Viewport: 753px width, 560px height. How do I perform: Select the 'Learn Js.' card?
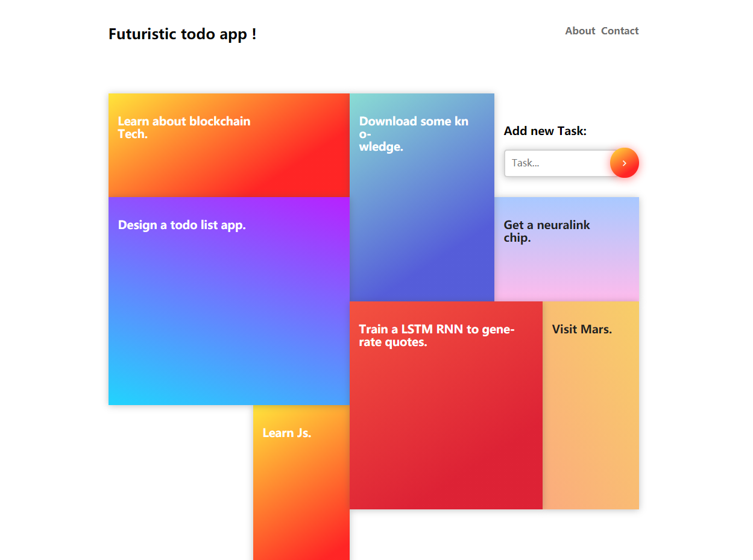pos(301,482)
